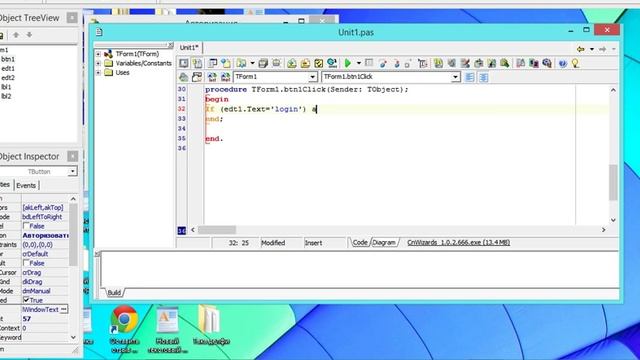Click the stacked windows toolbar icon

coord(263,64)
